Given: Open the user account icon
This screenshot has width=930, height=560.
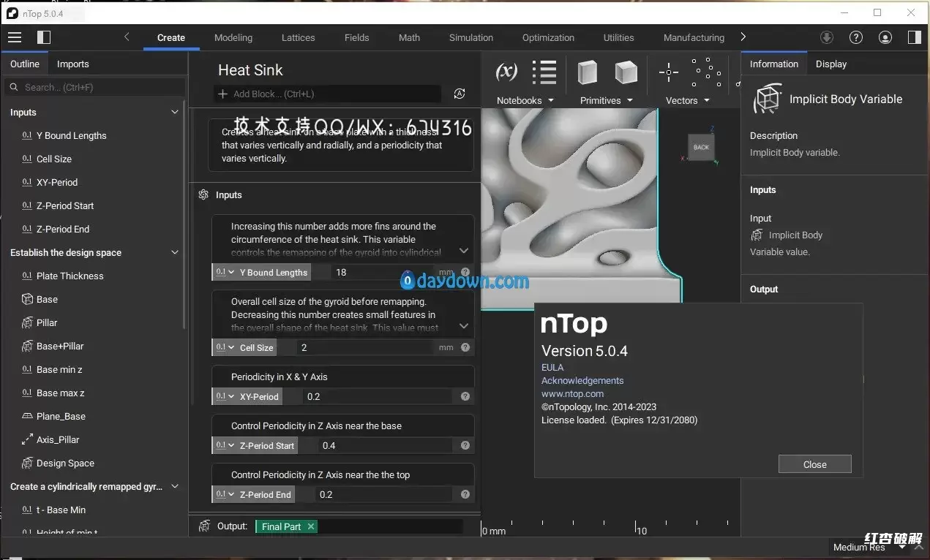Looking at the screenshot, I should [x=885, y=37].
